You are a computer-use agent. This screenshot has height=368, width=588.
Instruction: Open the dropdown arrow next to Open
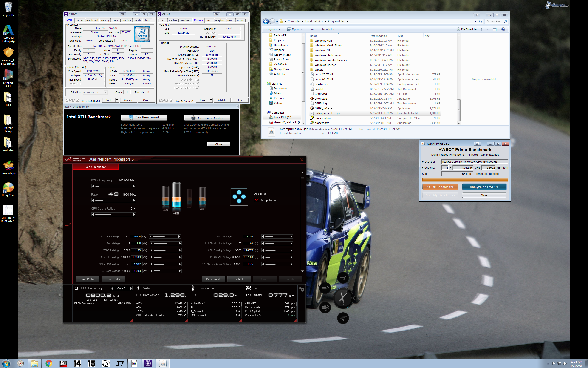coord(302,29)
